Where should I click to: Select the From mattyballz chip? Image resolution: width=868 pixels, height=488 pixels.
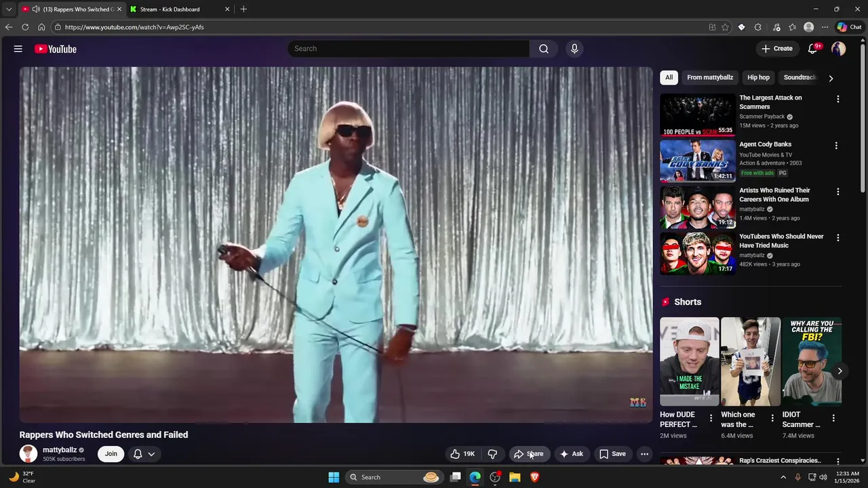(x=710, y=77)
